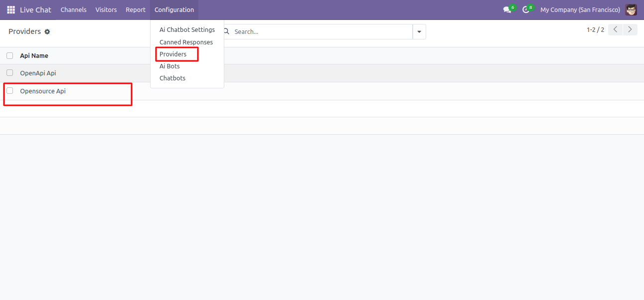Choose Canned Responses from the menu
The height and width of the screenshot is (300, 644).
pos(186,42)
